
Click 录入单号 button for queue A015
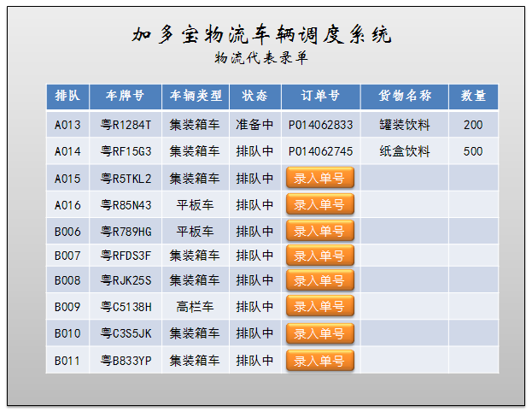coord(320,178)
